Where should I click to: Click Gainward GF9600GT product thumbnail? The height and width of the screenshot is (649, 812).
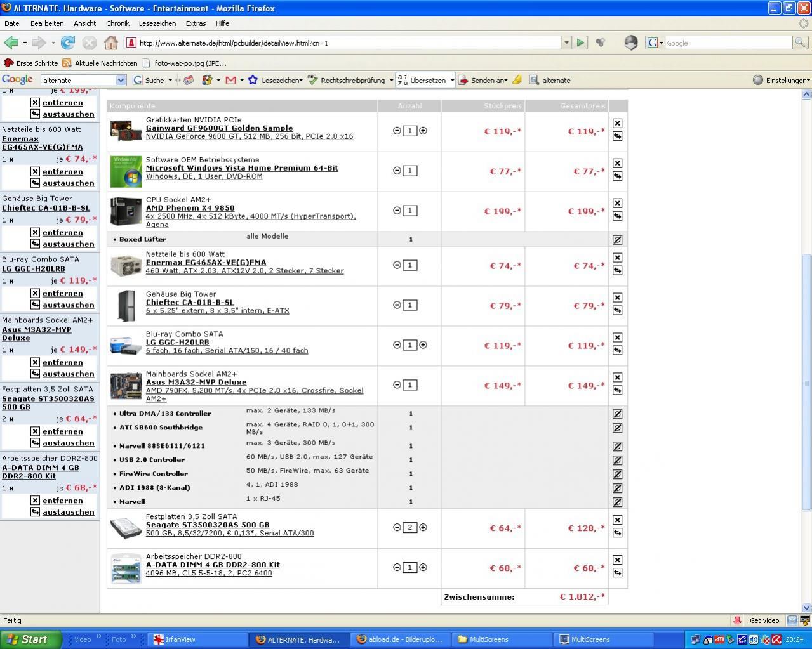pos(126,131)
